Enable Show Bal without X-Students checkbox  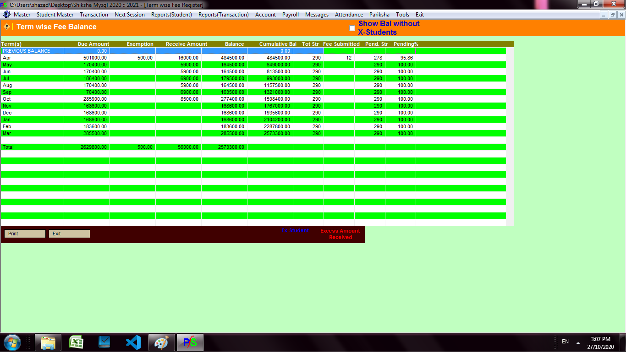(x=352, y=28)
